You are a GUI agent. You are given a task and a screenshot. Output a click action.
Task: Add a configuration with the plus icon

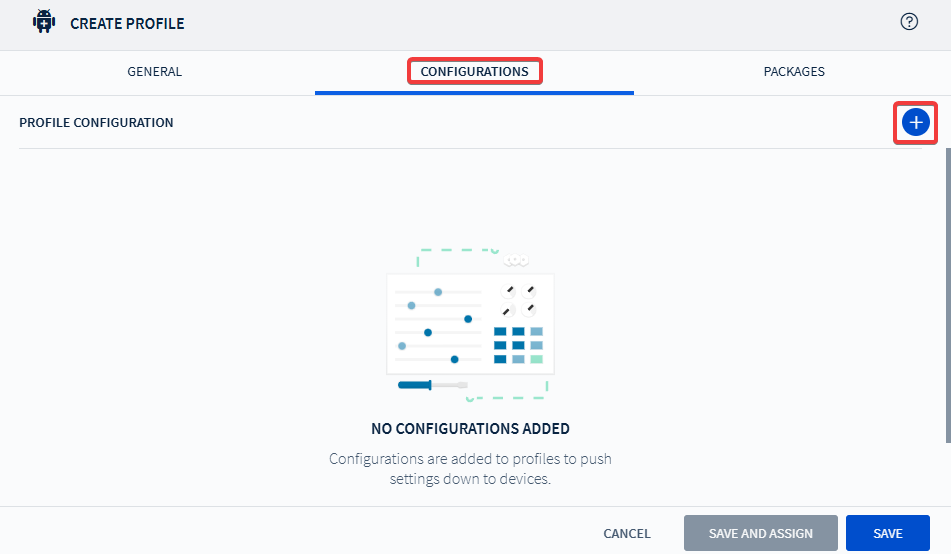pyautogui.click(x=915, y=122)
